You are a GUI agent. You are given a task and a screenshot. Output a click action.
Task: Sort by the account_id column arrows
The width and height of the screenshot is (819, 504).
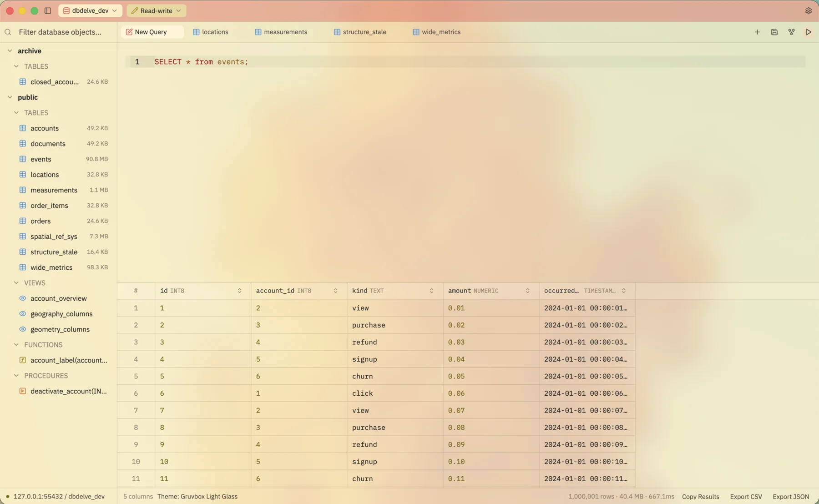pyautogui.click(x=335, y=291)
